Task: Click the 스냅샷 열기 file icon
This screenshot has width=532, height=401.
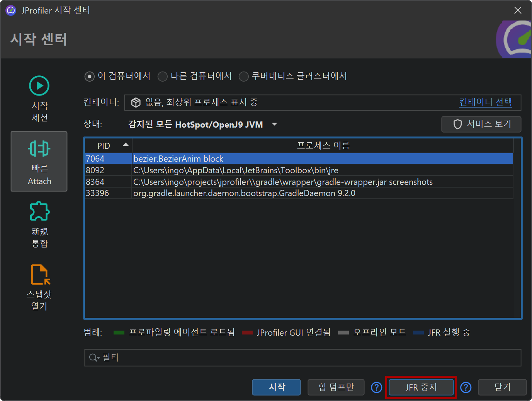Action: [x=40, y=274]
